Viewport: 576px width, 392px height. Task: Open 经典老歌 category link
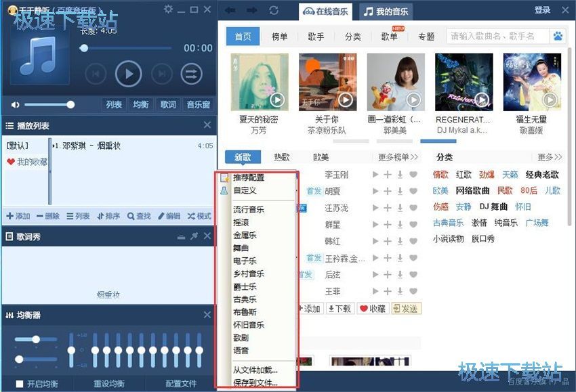[542, 175]
